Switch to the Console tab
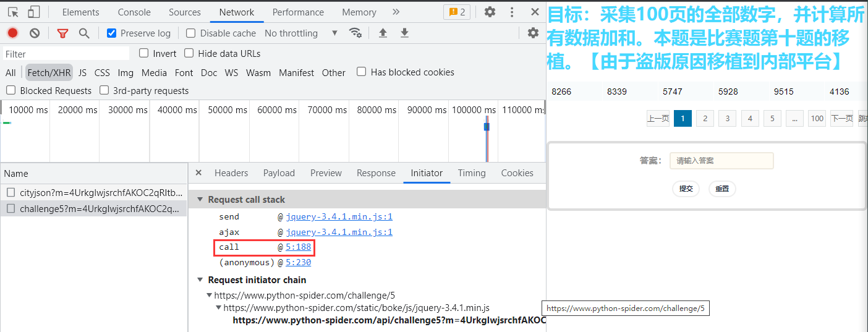868x332 pixels. [x=134, y=12]
